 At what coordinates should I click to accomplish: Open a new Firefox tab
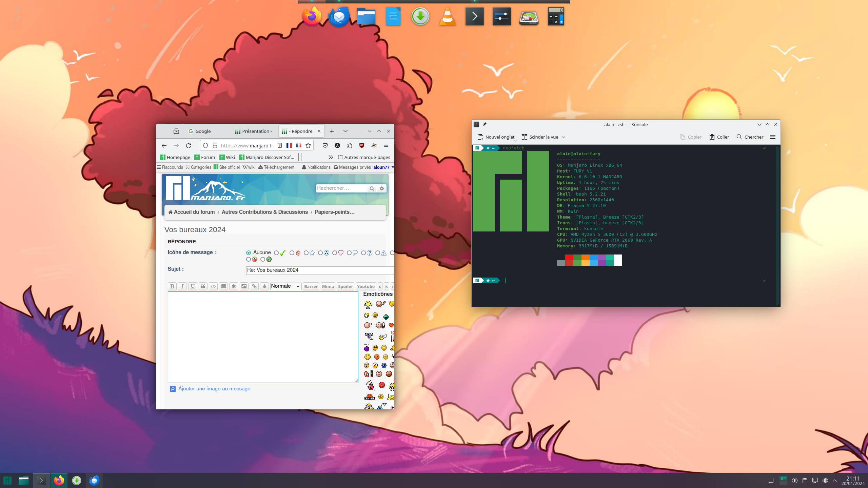332,131
